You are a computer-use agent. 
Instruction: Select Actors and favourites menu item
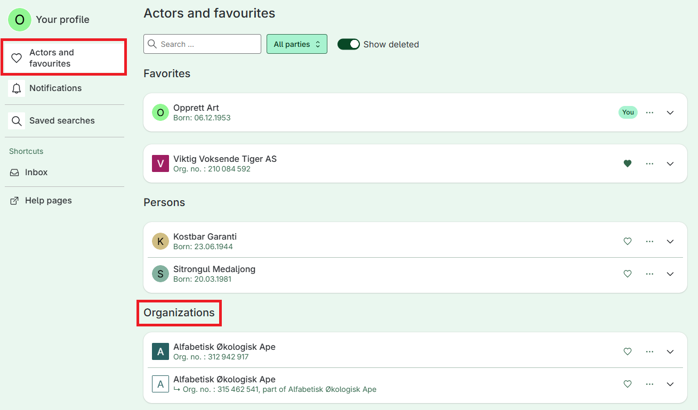point(64,57)
